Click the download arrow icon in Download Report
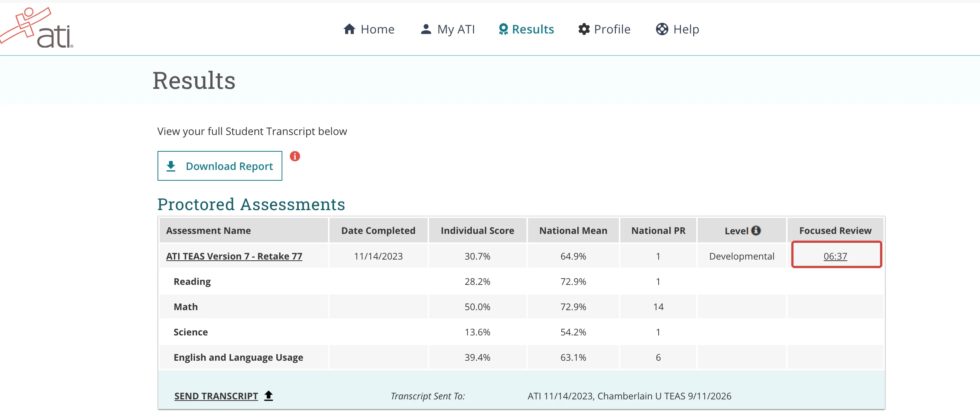 [171, 166]
